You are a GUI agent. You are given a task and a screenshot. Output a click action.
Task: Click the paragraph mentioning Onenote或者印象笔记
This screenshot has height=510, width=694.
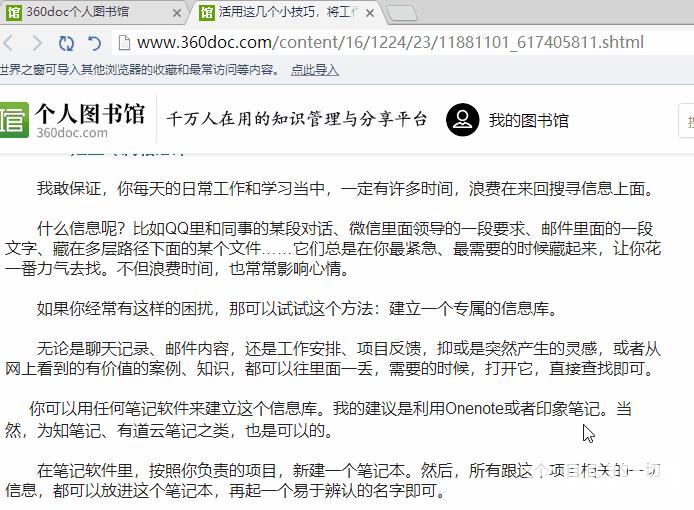tap(319, 419)
